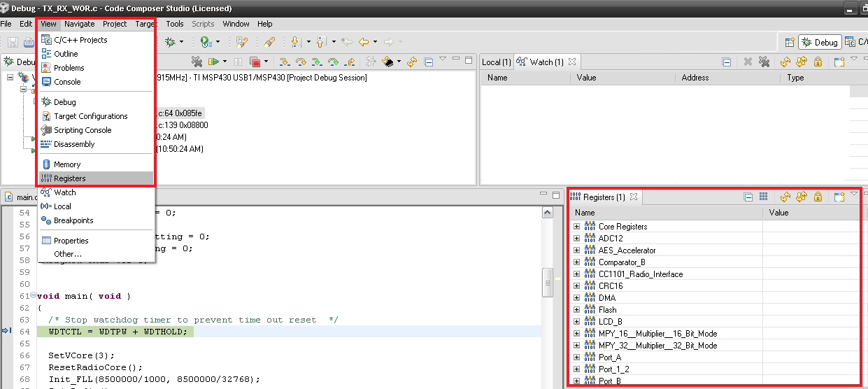Select Breakpoints in the View menu
This screenshot has width=868, height=389.
point(73,220)
